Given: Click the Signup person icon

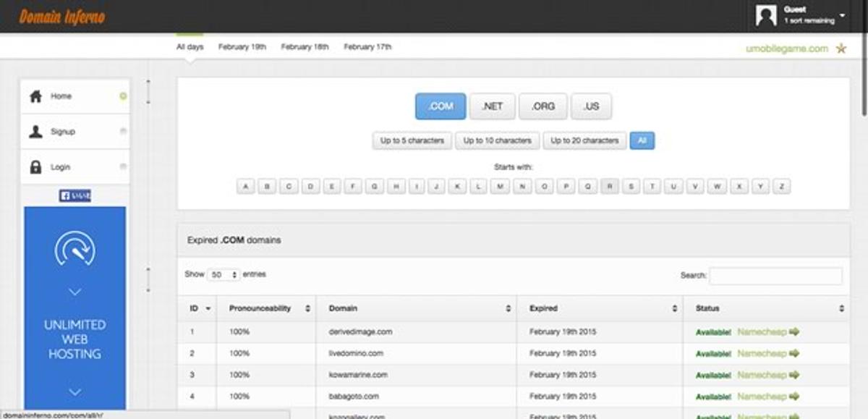Looking at the screenshot, I should click(x=35, y=132).
